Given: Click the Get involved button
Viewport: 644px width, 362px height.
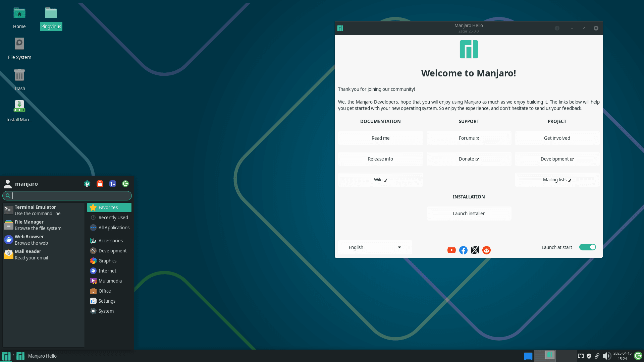Looking at the screenshot, I should 557,138.
